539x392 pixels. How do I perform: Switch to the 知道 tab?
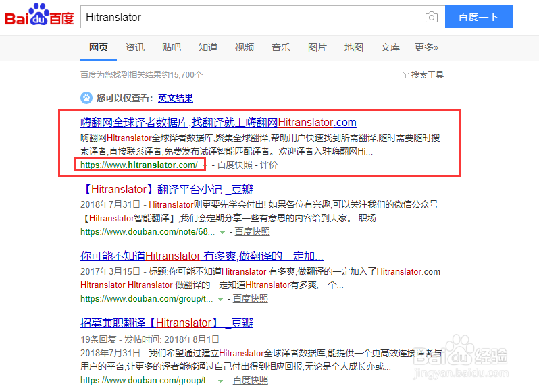click(x=208, y=47)
